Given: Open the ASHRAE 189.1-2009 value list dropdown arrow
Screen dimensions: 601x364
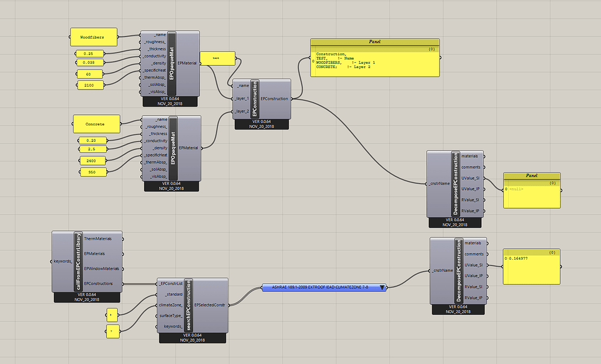Looking at the screenshot, I should coord(382,287).
